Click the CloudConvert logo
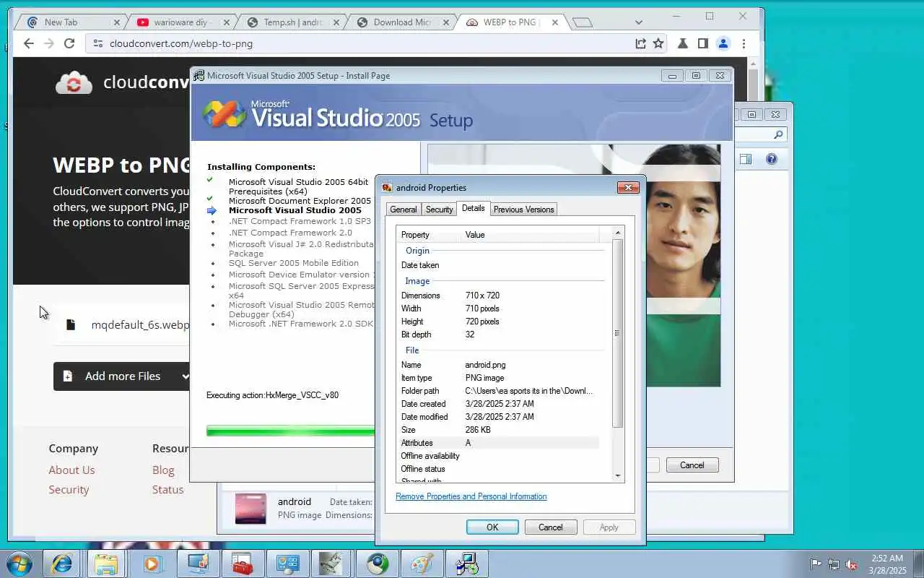 (x=123, y=82)
